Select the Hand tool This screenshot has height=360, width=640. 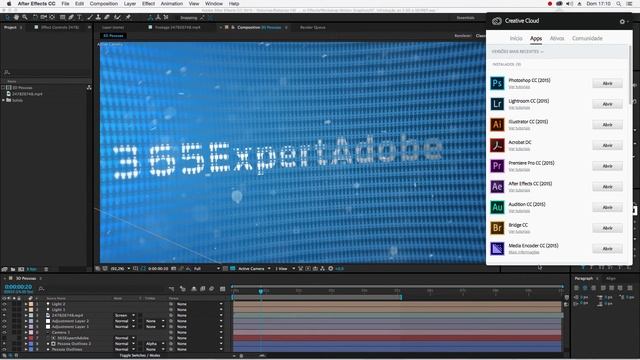[x=16, y=18]
